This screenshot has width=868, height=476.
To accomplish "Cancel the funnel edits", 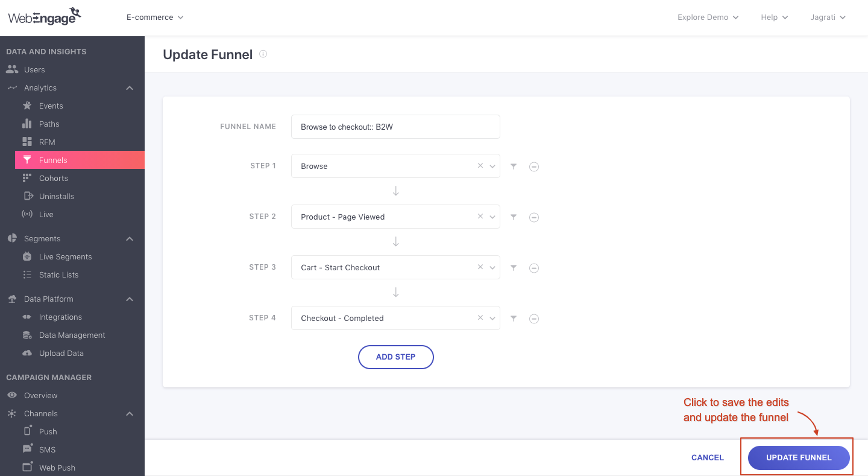I will pyautogui.click(x=707, y=457).
